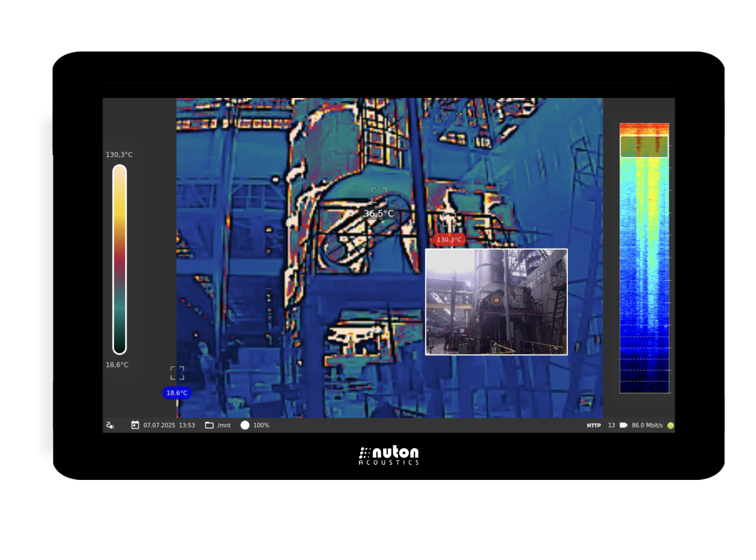
Task: Click the power plug icon in status bar
Action: 110,426
